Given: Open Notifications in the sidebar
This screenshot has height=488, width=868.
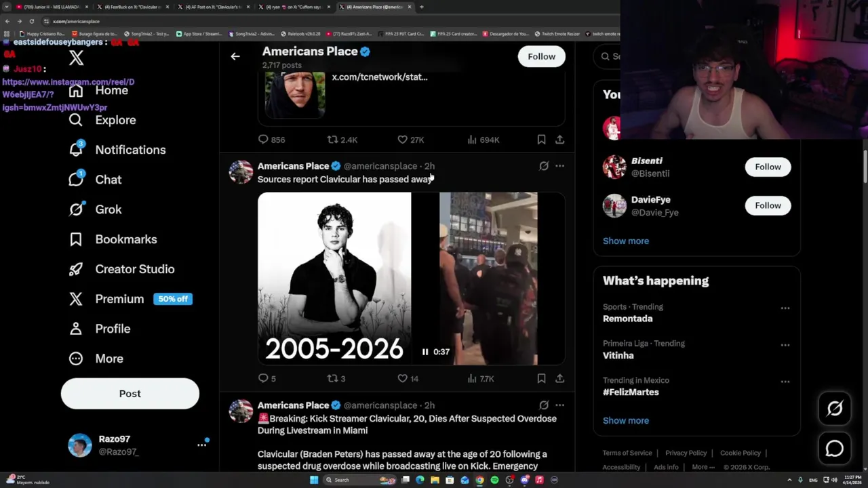Looking at the screenshot, I should [117, 150].
